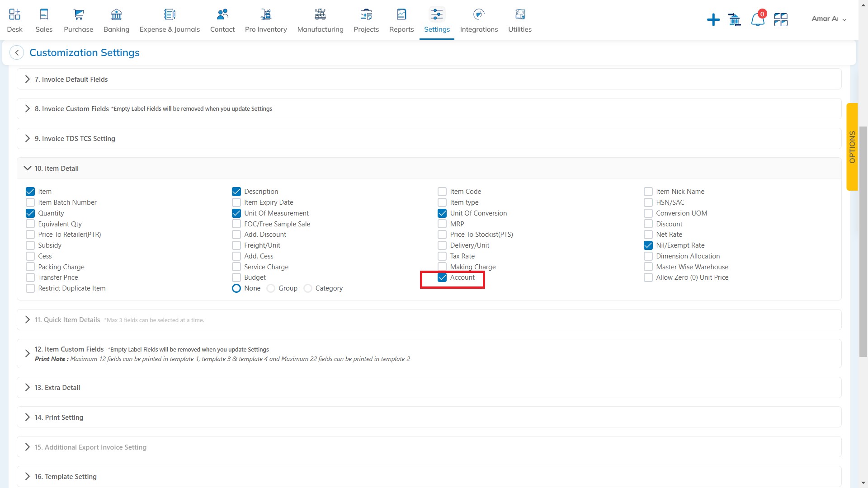Toggle the Nil/Exempt Rate checkbox
This screenshot has width=868, height=488.
[649, 245]
